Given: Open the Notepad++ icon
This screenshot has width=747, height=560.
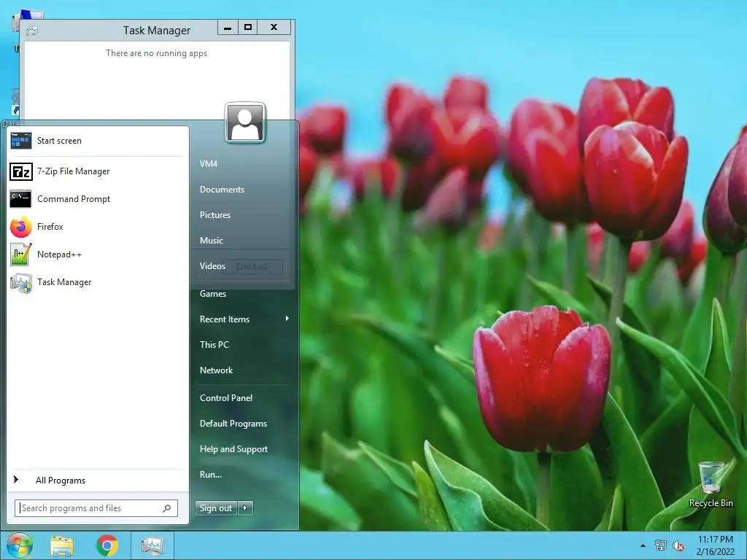Looking at the screenshot, I should coord(21,254).
